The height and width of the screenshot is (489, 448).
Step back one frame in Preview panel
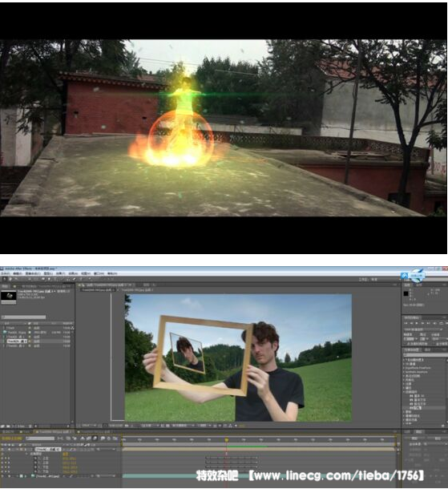411,323
